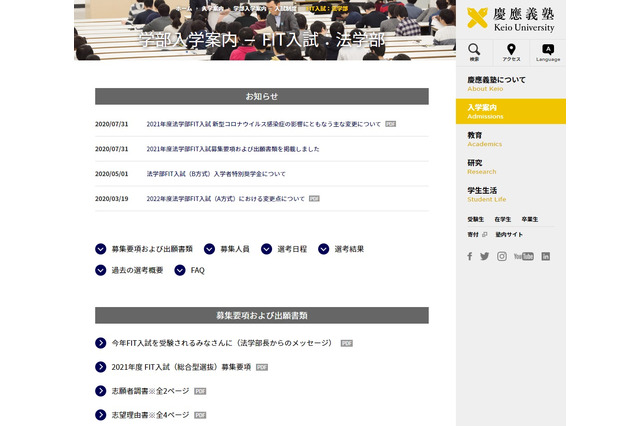Image resolution: width=640 pixels, height=426 pixels.
Task: Open 志願者調書※全2ページ link
Action: point(150,391)
